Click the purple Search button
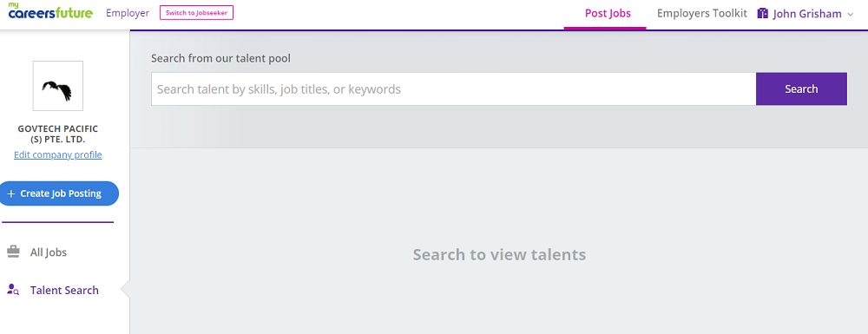 tap(801, 88)
